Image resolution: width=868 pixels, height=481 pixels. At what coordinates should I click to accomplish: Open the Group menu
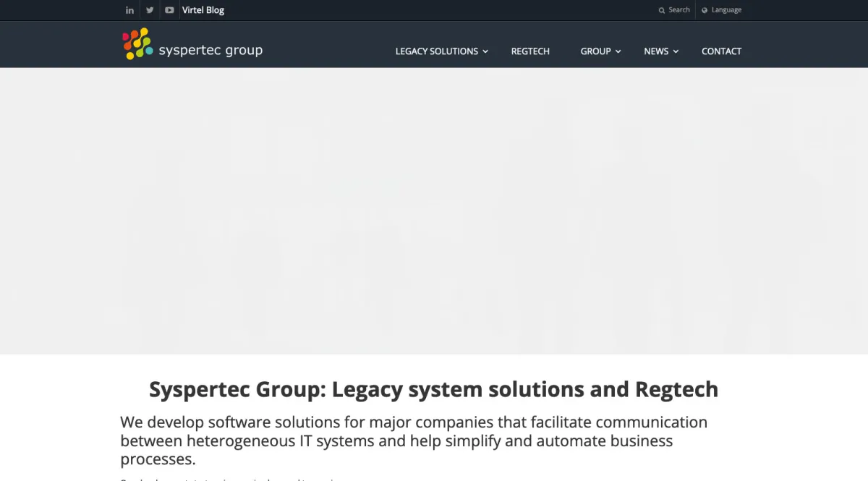pos(596,51)
